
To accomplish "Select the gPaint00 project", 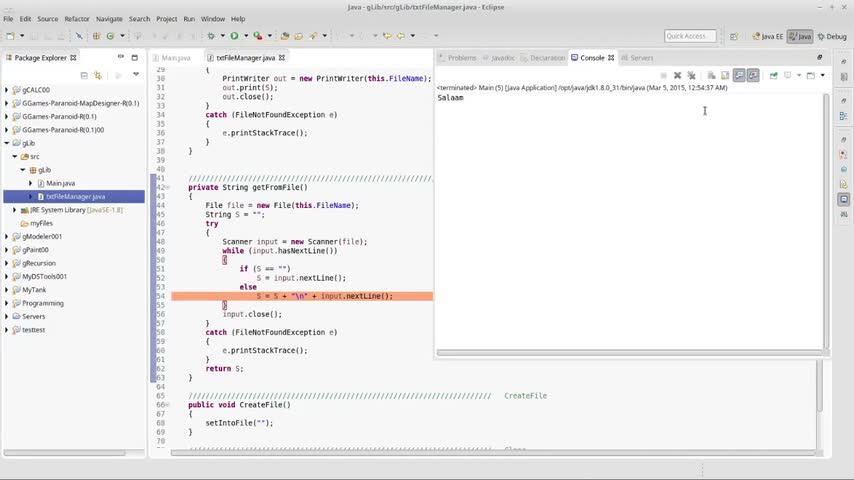I will (35, 250).
